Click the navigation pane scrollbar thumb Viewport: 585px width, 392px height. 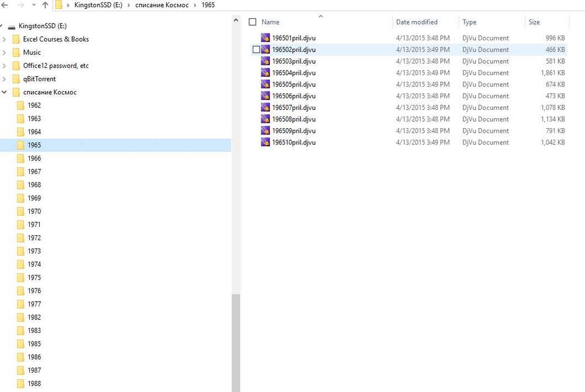pyautogui.click(x=236, y=343)
